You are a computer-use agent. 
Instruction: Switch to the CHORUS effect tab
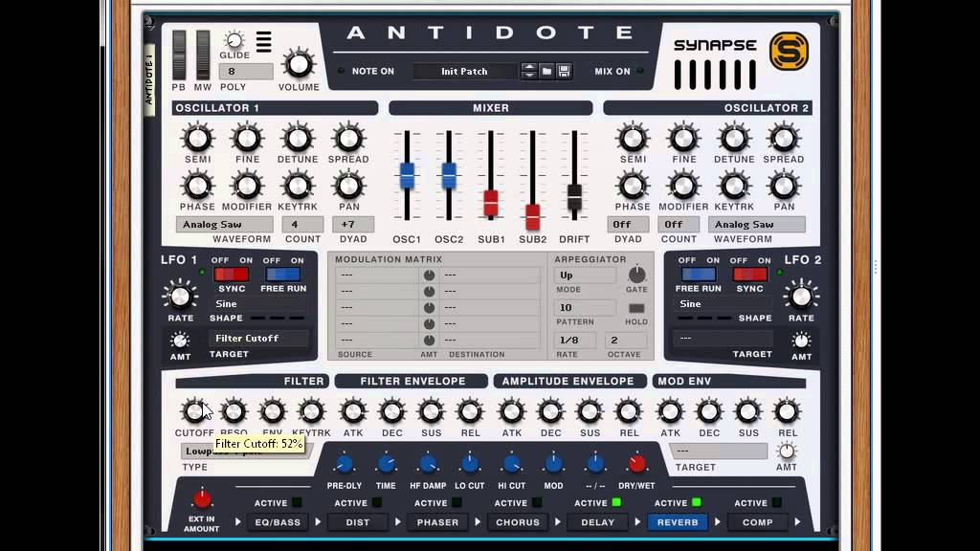click(x=518, y=522)
